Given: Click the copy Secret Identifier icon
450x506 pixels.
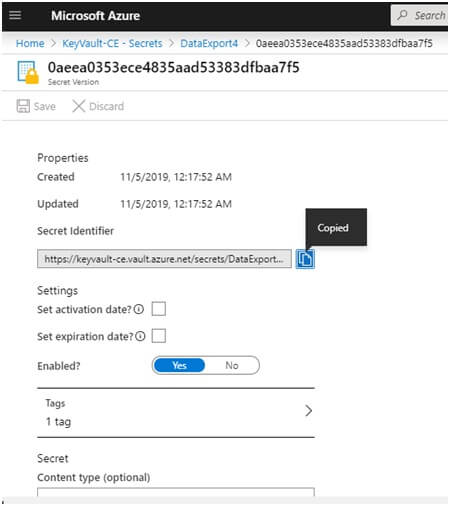Looking at the screenshot, I should (x=305, y=259).
